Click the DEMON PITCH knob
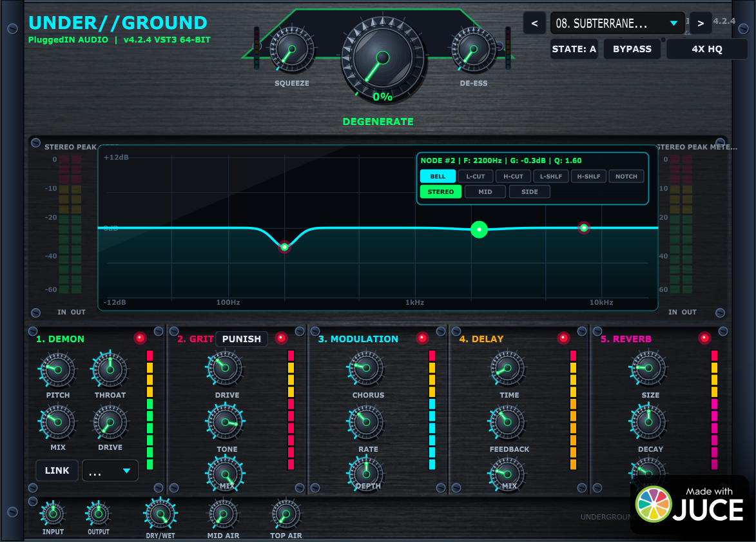 coord(57,370)
